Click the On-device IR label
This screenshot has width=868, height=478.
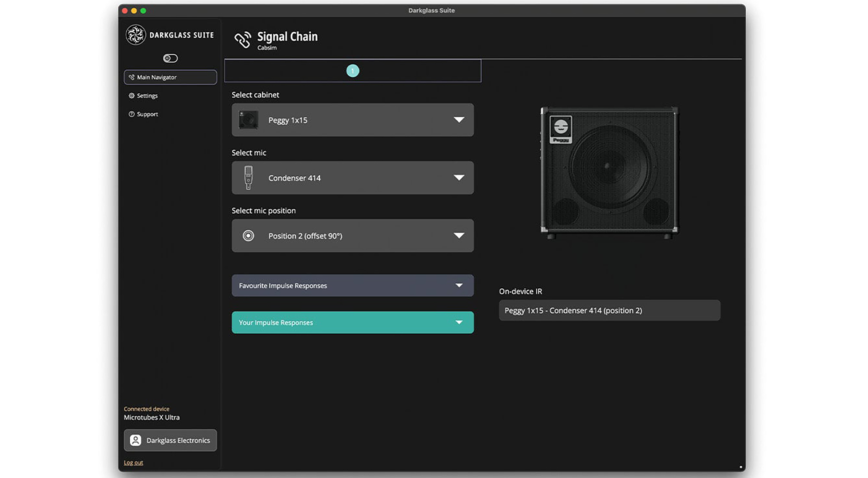[x=520, y=291]
